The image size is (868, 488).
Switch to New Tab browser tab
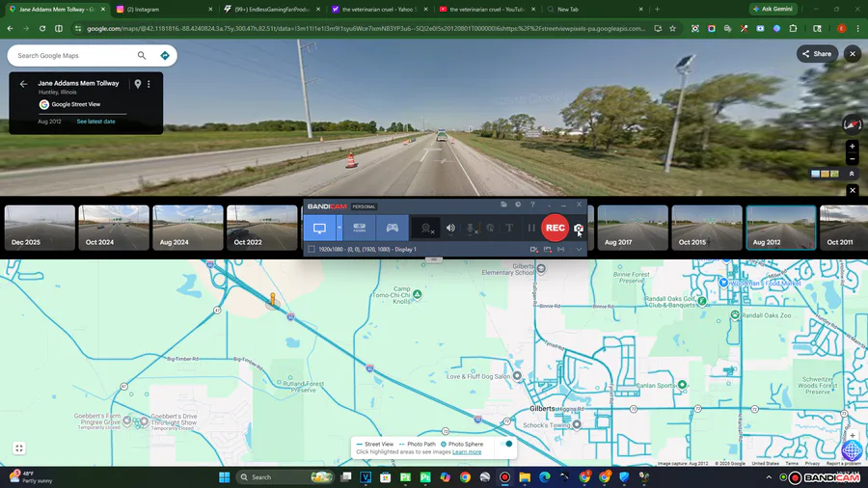coord(593,10)
